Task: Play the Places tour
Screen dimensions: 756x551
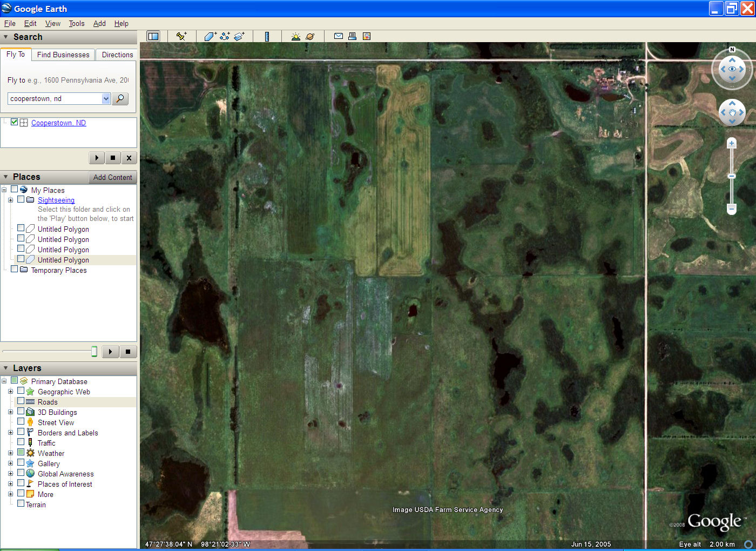Action: coord(110,352)
